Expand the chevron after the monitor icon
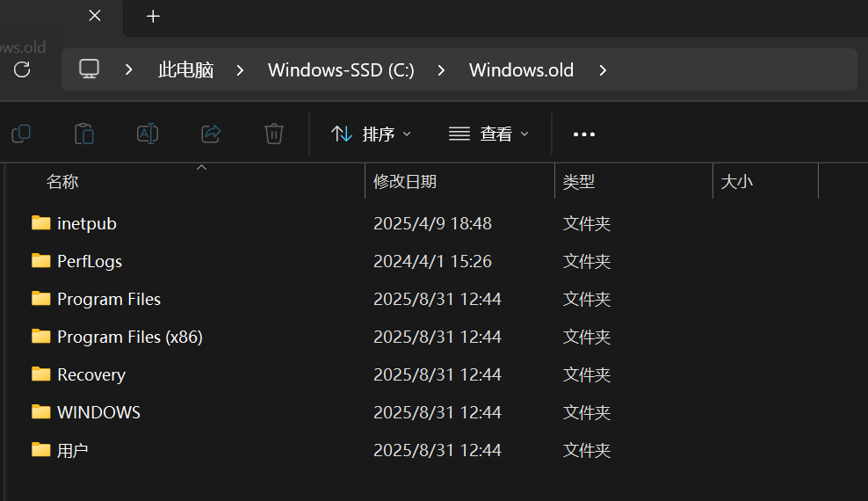This screenshot has height=501, width=868. pyautogui.click(x=129, y=69)
